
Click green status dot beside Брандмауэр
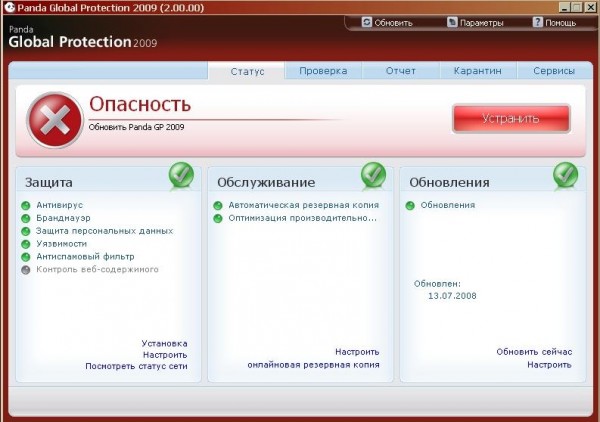pyautogui.click(x=26, y=218)
